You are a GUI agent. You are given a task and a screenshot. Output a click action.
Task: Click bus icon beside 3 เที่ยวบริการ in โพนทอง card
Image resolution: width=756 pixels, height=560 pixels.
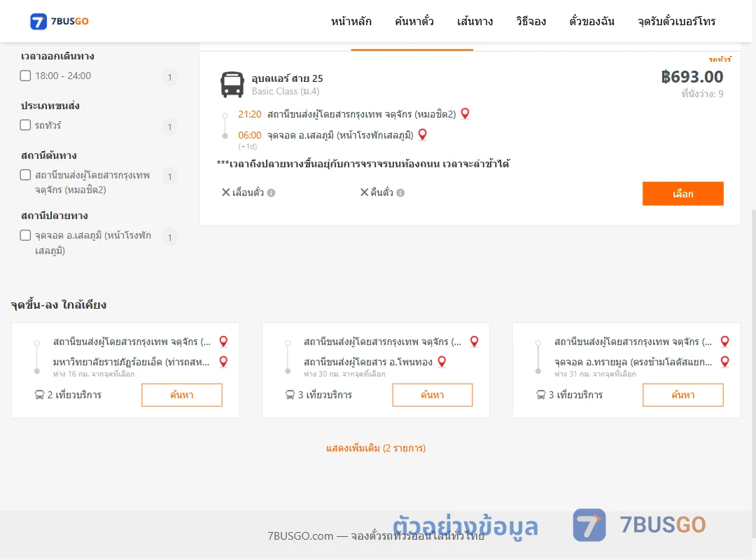tap(290, 395)
